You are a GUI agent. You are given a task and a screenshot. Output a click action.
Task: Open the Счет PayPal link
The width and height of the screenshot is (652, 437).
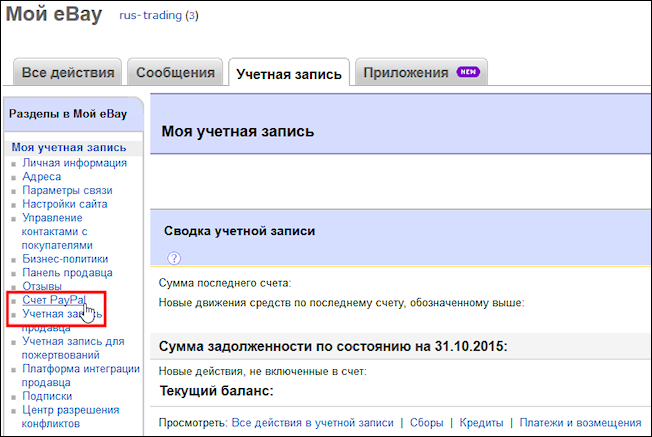(x=54, y=300)
